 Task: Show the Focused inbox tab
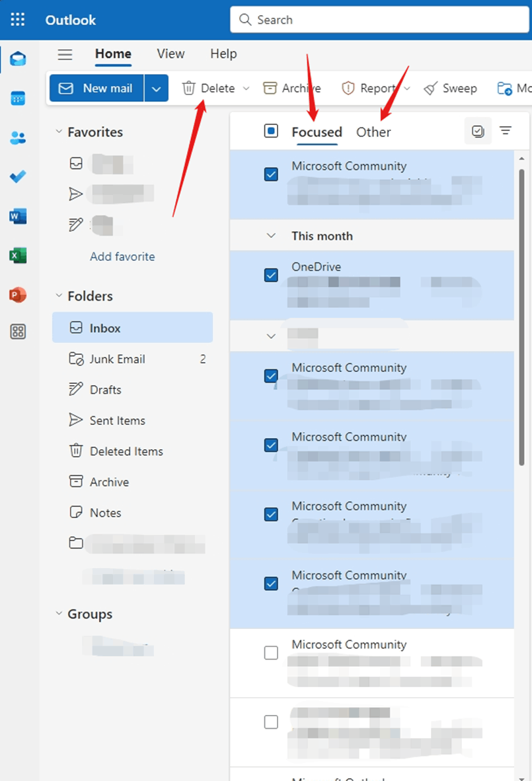[317, 132]
